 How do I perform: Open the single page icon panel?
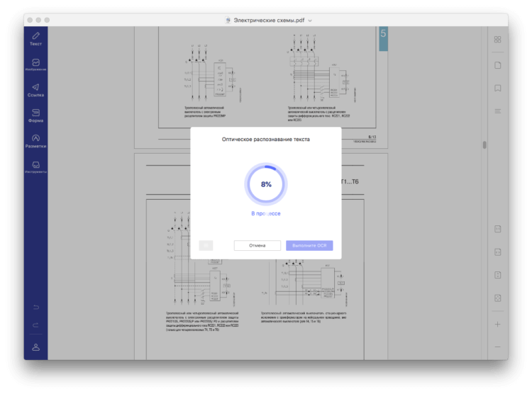click(x=497, y=65)
